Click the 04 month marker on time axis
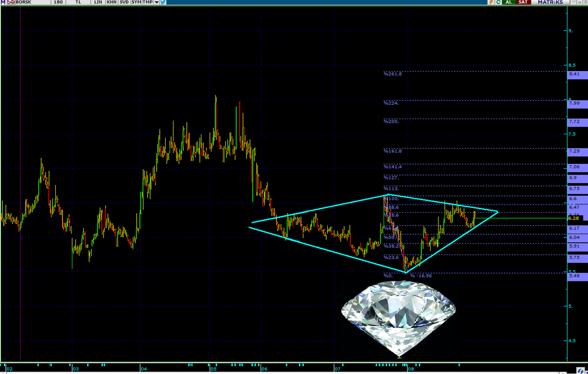The image size is (588, 374). pos(143,369)
